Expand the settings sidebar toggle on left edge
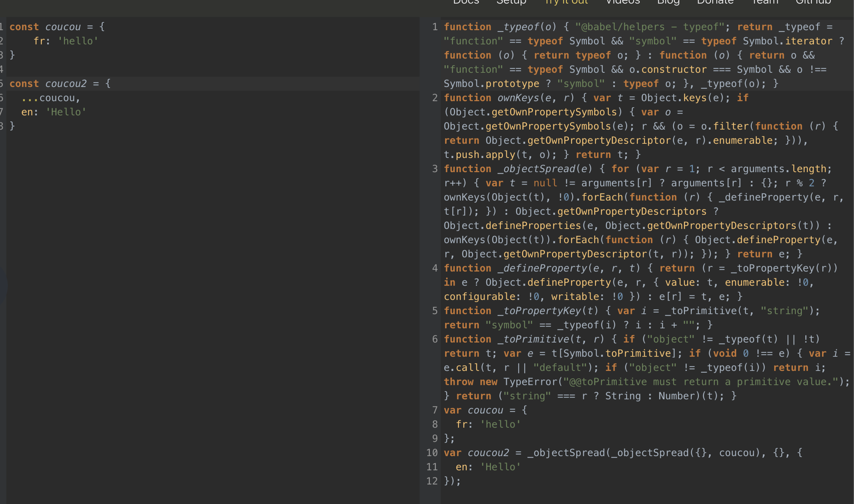 click(2, 286)
